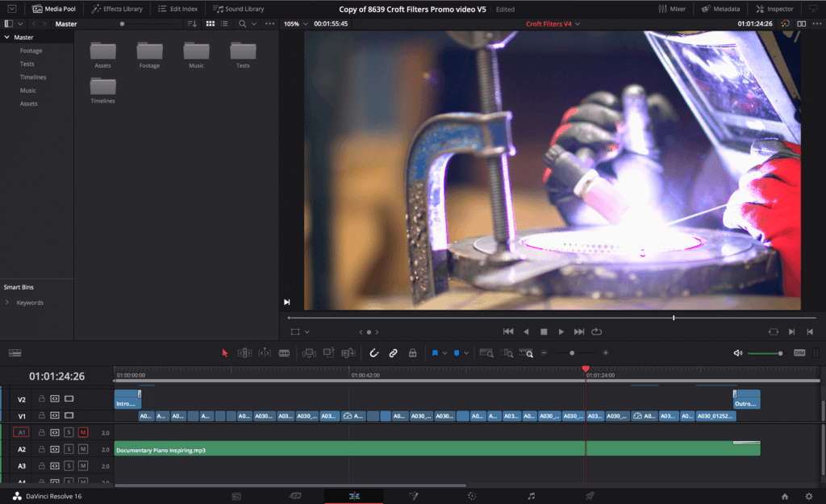Adjust the timeline zoom slider handle
Screen dimensions: 826x504
coord(572,353)
